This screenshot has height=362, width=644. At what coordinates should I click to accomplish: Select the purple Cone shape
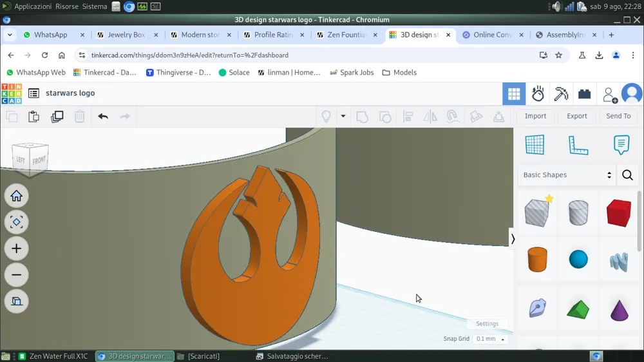coord(620,310)
